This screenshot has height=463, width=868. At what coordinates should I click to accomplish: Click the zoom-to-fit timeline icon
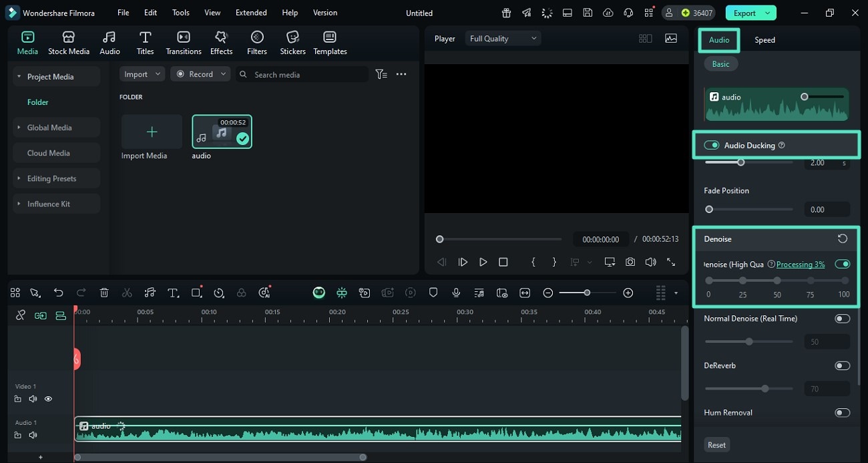coord(525,293)
